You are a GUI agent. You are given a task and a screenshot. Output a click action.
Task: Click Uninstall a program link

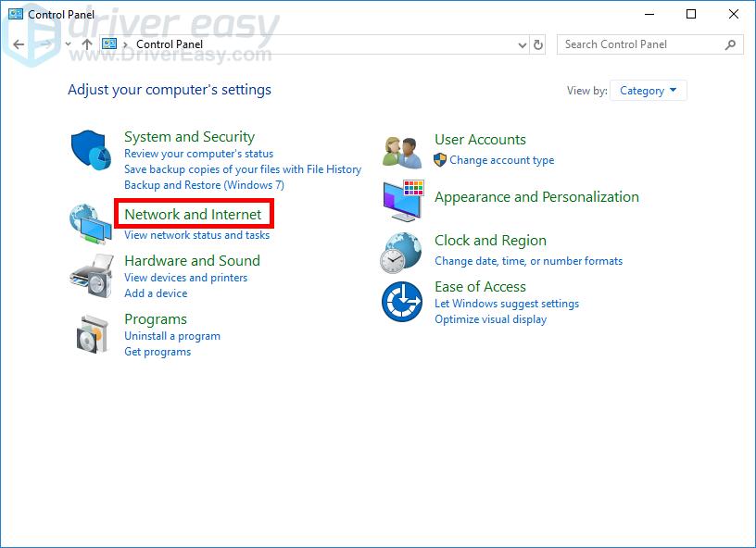(172, 336)
